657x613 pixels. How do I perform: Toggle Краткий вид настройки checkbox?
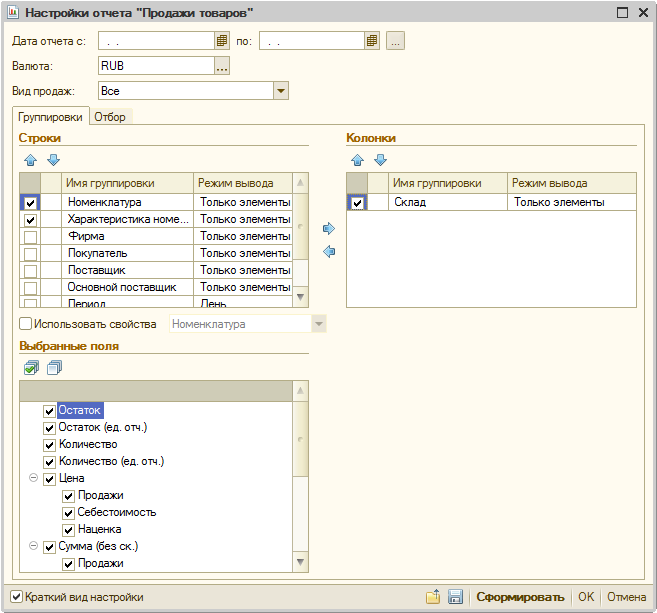(x=16, y=596)
